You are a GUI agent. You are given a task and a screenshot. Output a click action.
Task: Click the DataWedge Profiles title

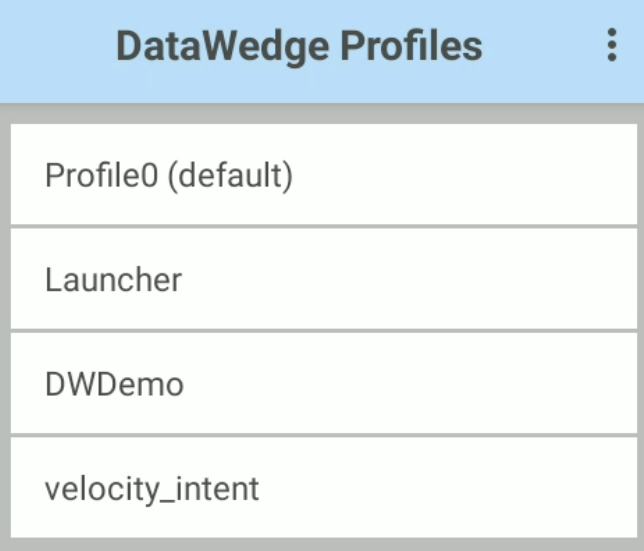click(299, 46)
